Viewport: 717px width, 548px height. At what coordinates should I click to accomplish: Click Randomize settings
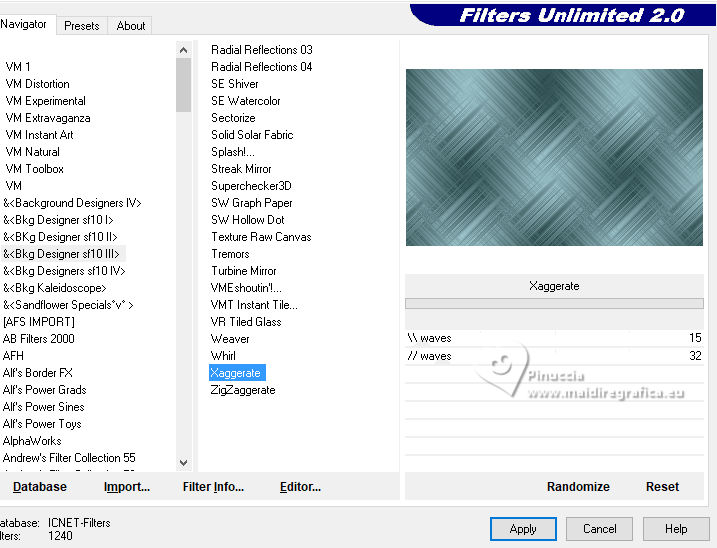click(578, 487)
